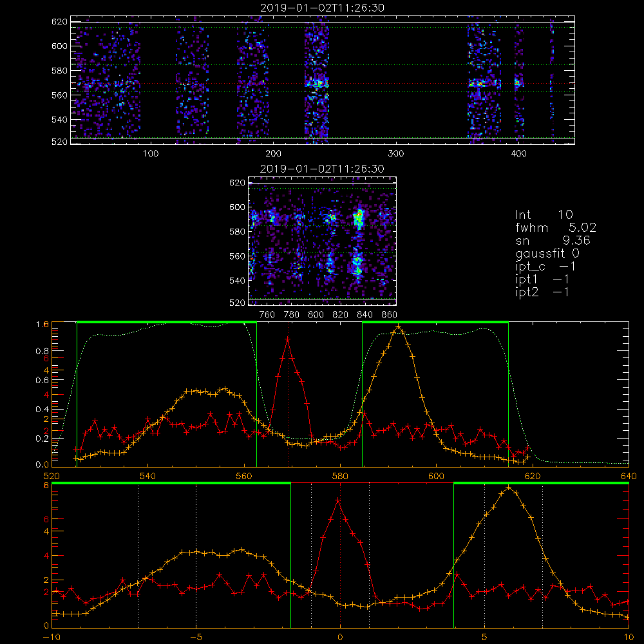644x644 pixels.
Task: Select the 'sn 9.36' parameter line
Action: coord(553,241)
